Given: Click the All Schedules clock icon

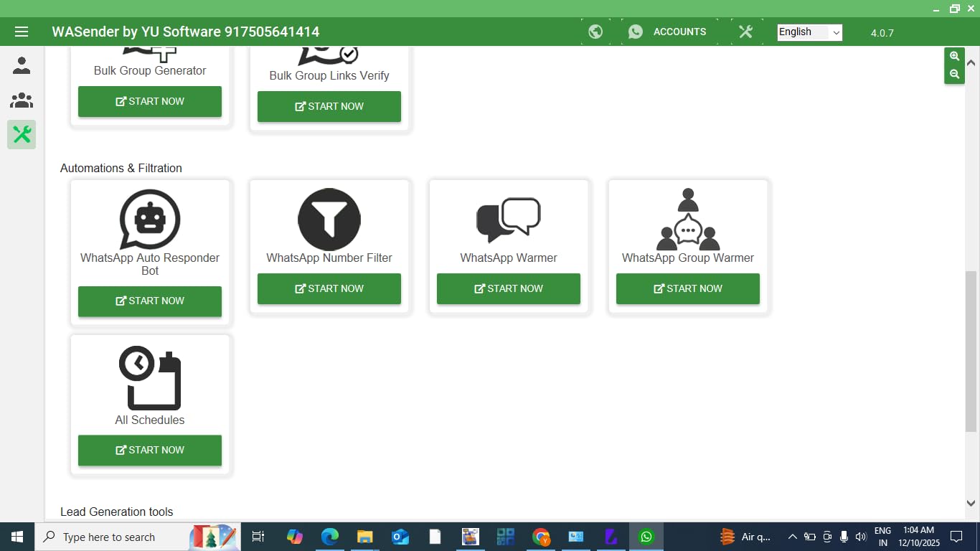Looking at the screenshot, I should click(150, 379).
